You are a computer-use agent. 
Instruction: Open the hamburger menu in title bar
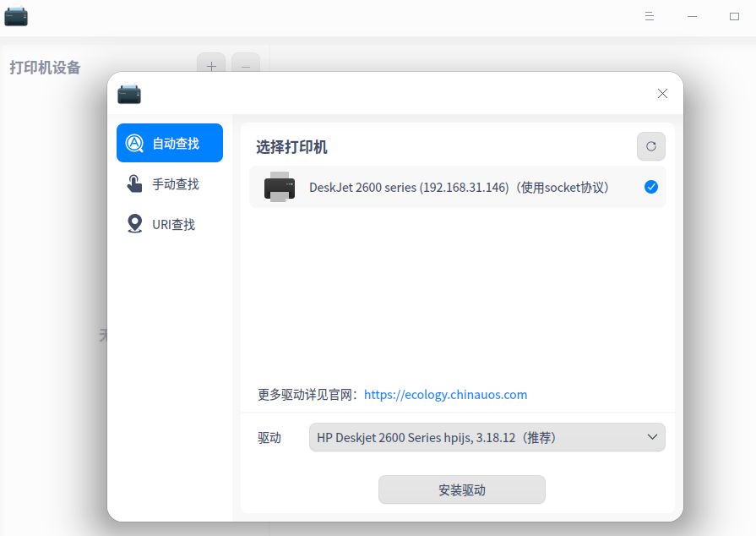coord(649,16)
